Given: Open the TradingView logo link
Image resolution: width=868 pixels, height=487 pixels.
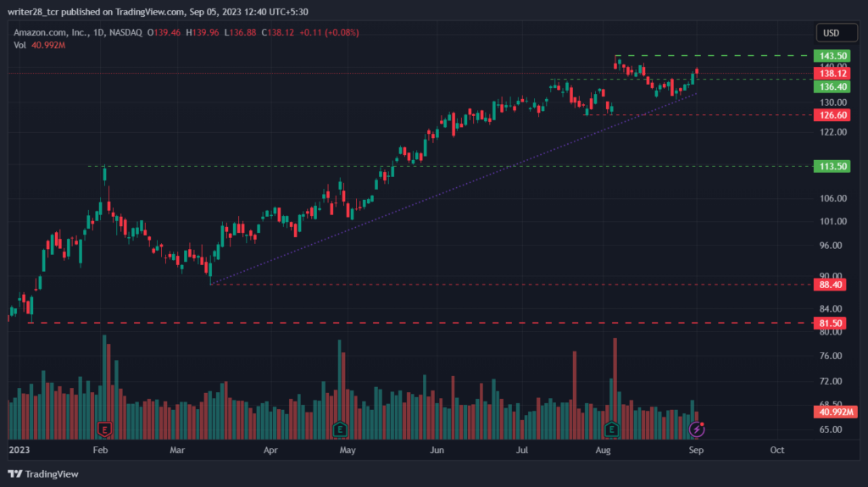Looking at the screenshot, I should pos(43,473).
